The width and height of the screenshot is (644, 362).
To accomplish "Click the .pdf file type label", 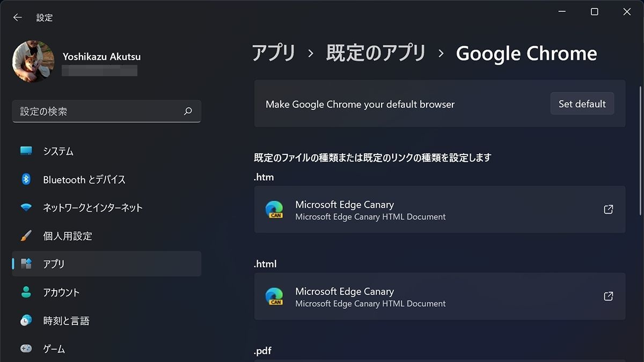I will click(262, 351).
